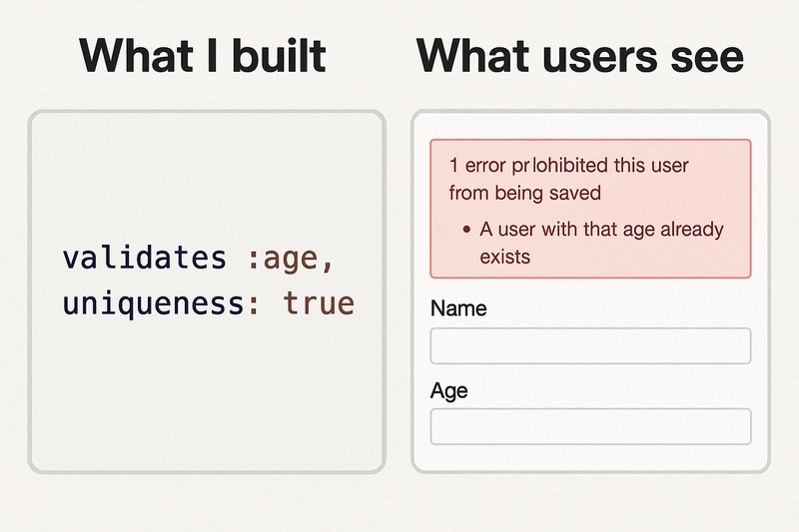Click the blank area below the Age field
This screenshot has width=799, height=532.
pos(590,457)
